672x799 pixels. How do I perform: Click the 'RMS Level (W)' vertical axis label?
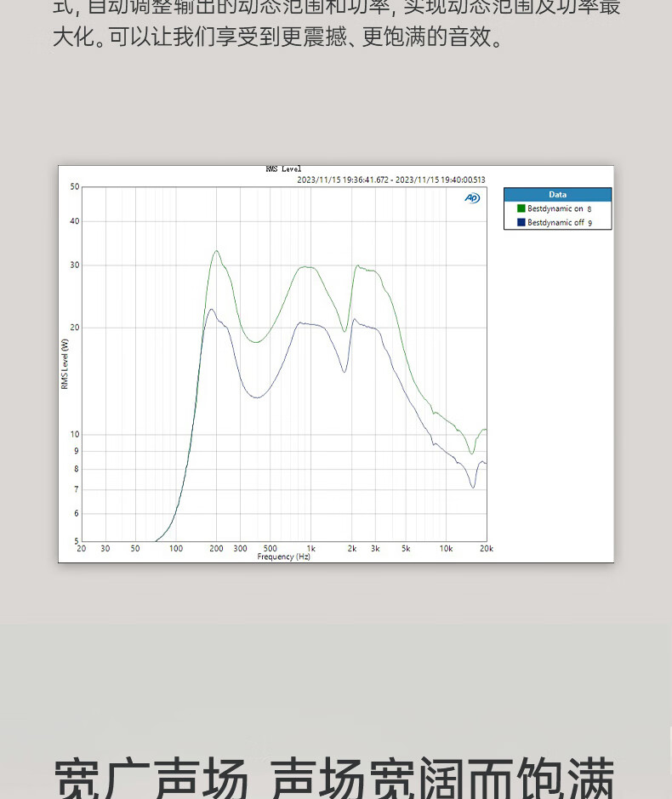coord(65,364)
